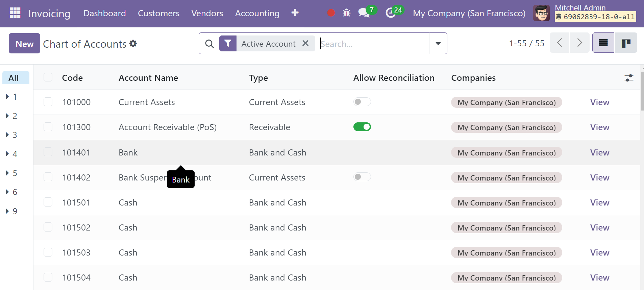The width and height of the screenshot is (644, 290).
Task: Open conversations chat icon with 7 badge
Action: click(x=364, y=13)
